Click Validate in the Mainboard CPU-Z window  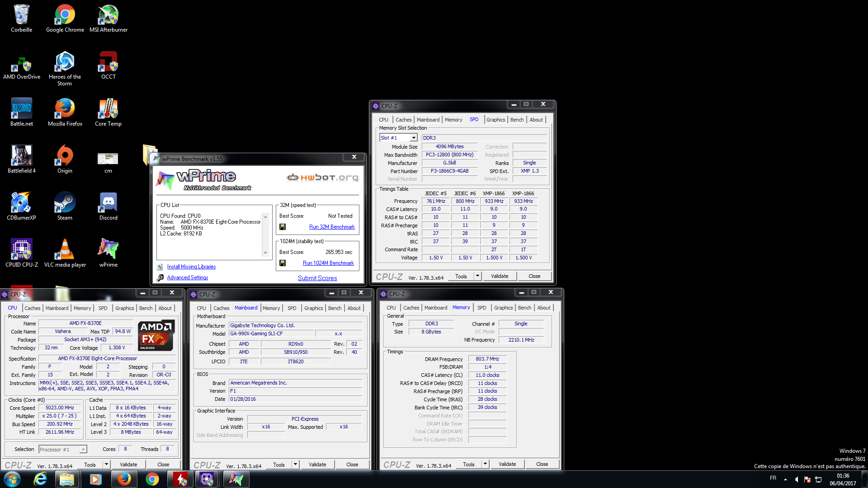pos(317,465)
